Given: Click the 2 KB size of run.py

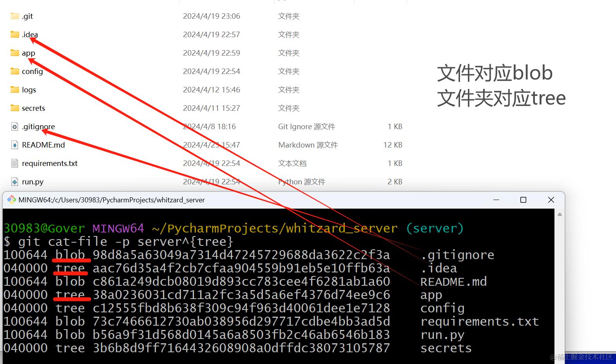Looking at the screenshot, I should point(395,182).
